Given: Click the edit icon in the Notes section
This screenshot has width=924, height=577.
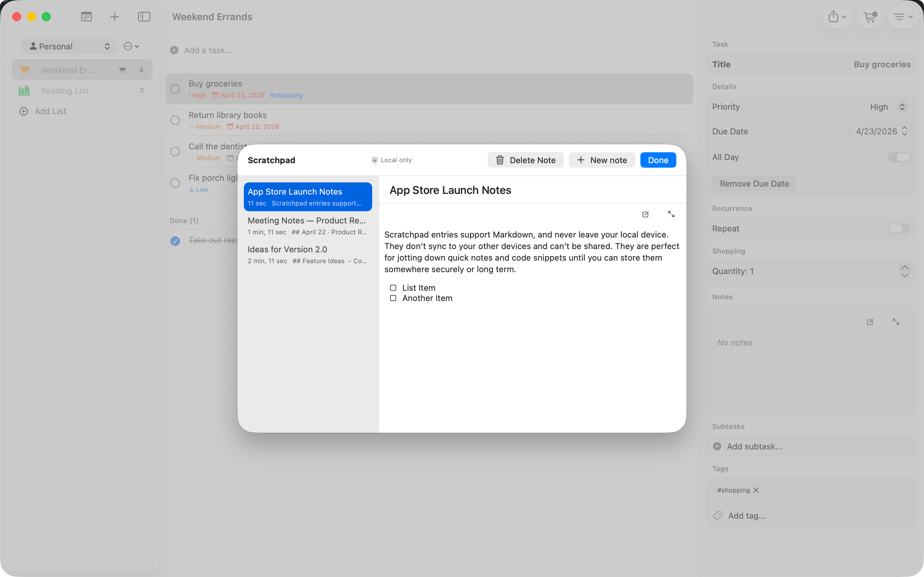Looking at the screenshot, I should click(x=870, y=322).
